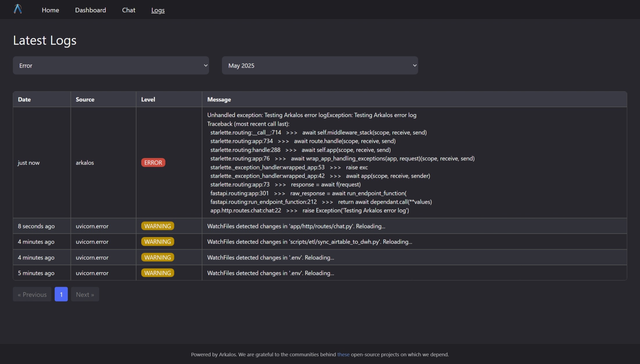This screenshot has height=364, width=640.
Task: Open the log level filter dropdown showing Error
Action: pos(110,65)
